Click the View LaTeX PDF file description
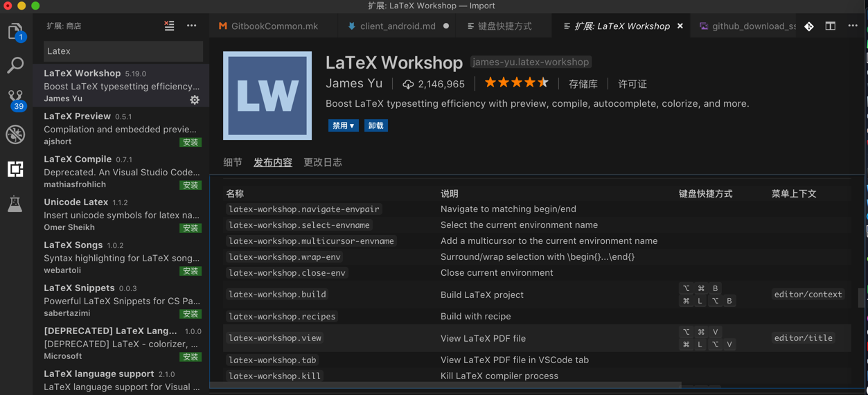The image size is (868, 395). tap(483, 339)
